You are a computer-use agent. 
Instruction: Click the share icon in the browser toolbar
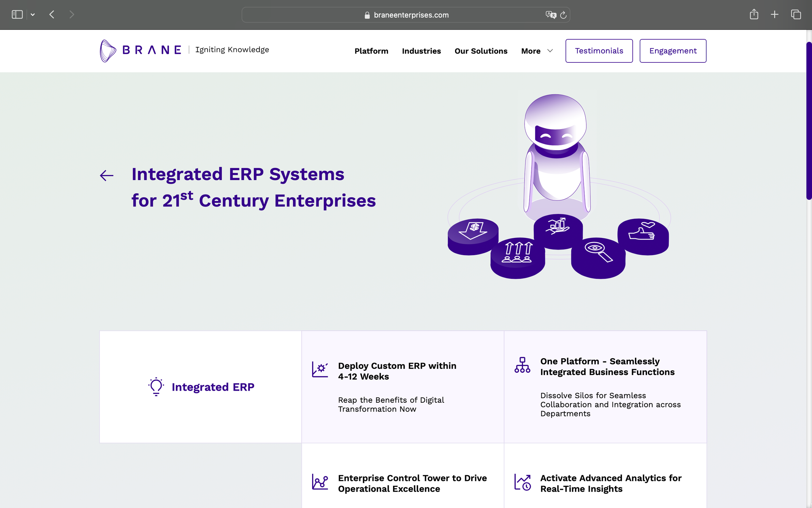[754, 14]
